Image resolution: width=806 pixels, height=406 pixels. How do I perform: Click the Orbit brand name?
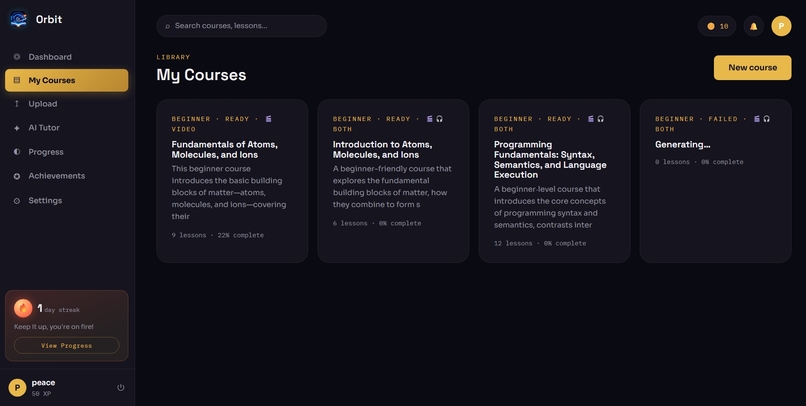tap(49, 20)
